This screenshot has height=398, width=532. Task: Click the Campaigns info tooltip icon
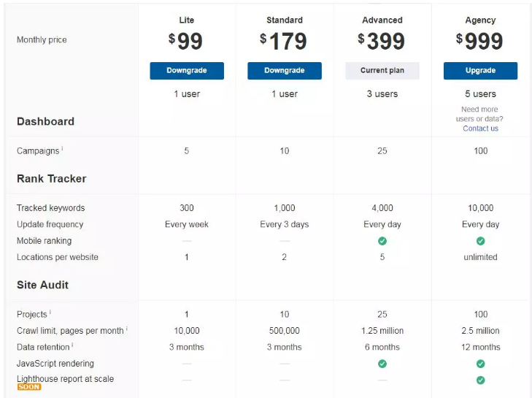(x=62, y=148)
